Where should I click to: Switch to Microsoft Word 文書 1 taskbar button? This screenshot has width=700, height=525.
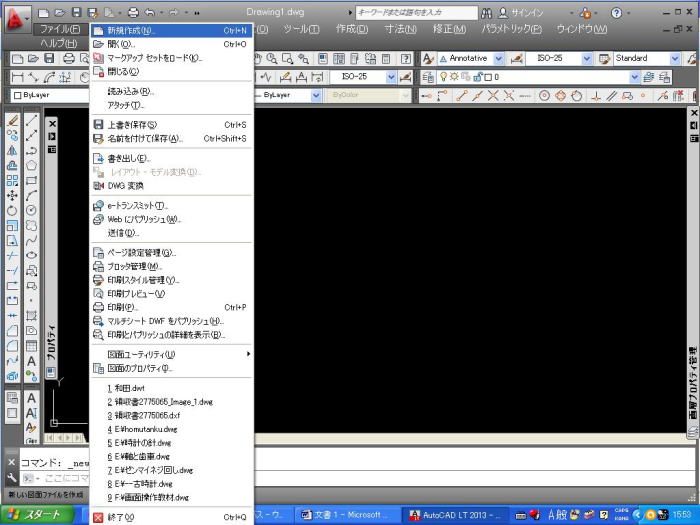[348, 515]
